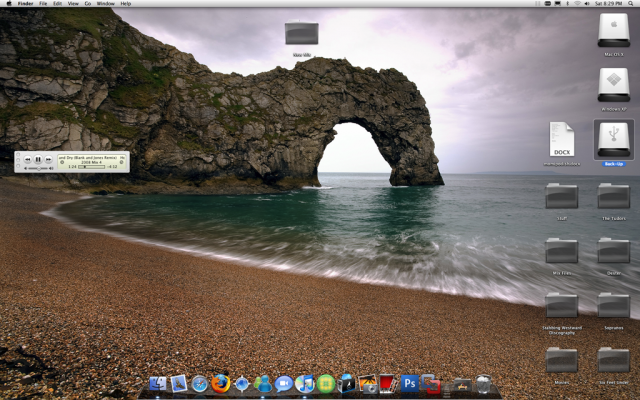Select the DOCX document on the desktop

click(x=562, y=140)
